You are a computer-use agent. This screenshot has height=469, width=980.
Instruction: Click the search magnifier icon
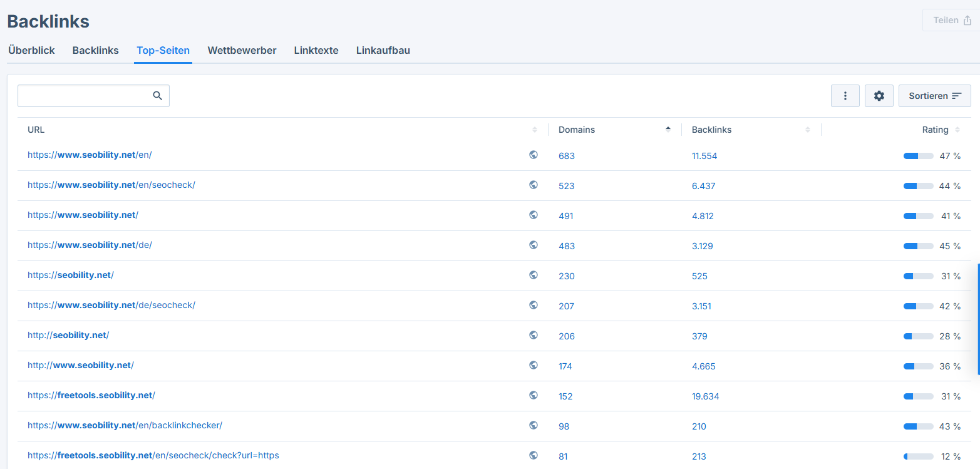pyautogui.click(x=157, y=96)
